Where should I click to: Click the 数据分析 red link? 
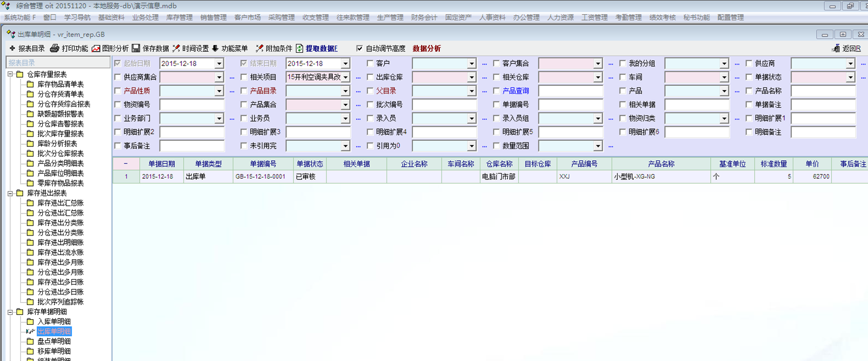pyautogui.click(x=427, y=48)
